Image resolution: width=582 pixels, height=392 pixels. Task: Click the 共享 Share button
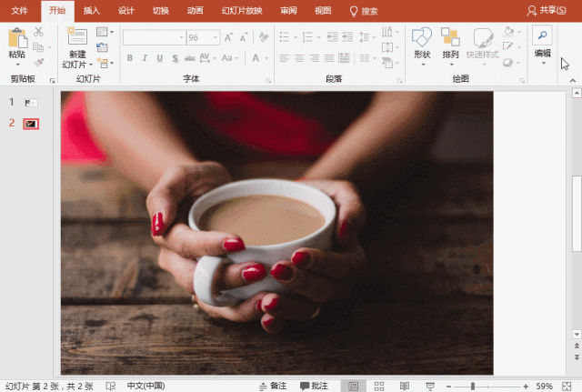pyautogui.click(x=547, y=10)
